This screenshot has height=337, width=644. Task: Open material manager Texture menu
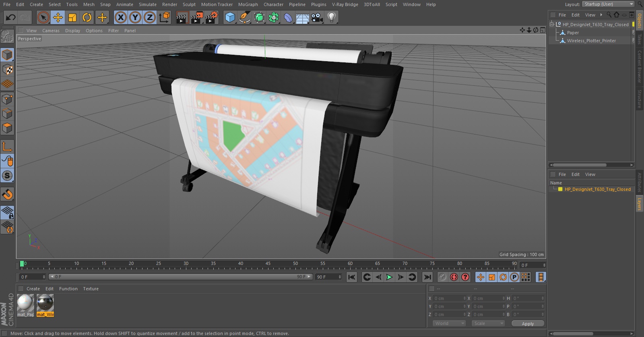[91, 289]
